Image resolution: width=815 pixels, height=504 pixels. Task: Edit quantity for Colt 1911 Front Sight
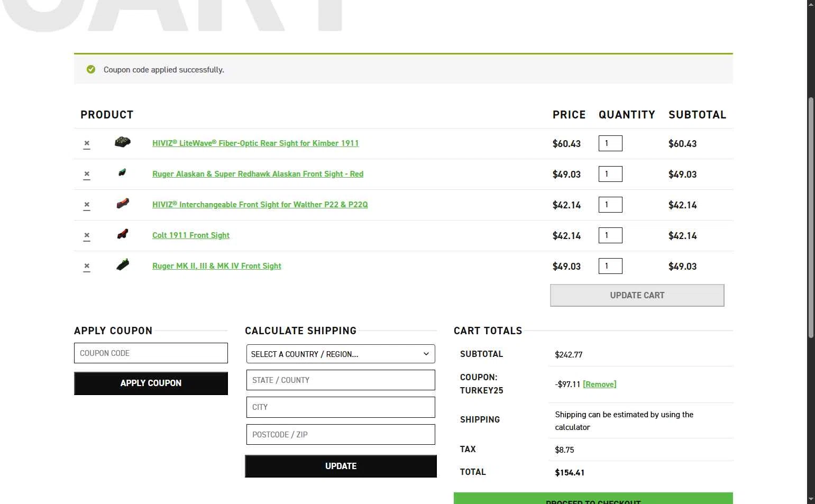point(610,235)
